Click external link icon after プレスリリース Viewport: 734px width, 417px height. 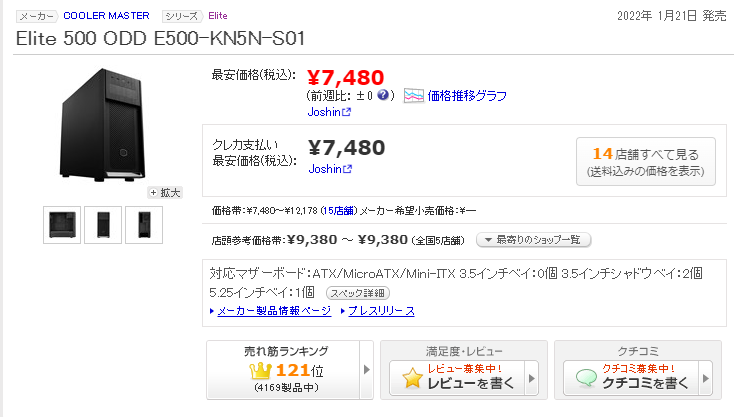coord(410,311)
